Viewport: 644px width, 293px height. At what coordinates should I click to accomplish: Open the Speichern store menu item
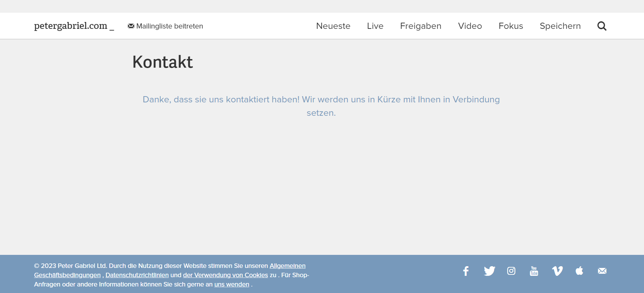[x=560, y=26]
